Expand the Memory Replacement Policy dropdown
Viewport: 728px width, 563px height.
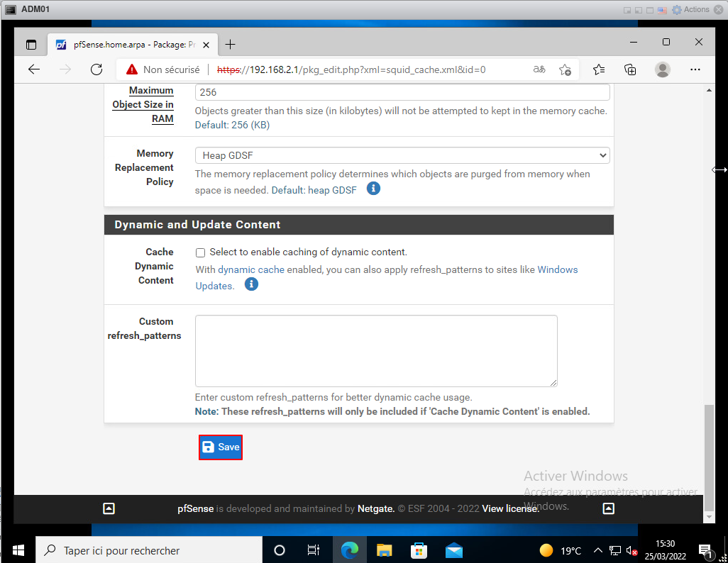[x=402, y=155]
